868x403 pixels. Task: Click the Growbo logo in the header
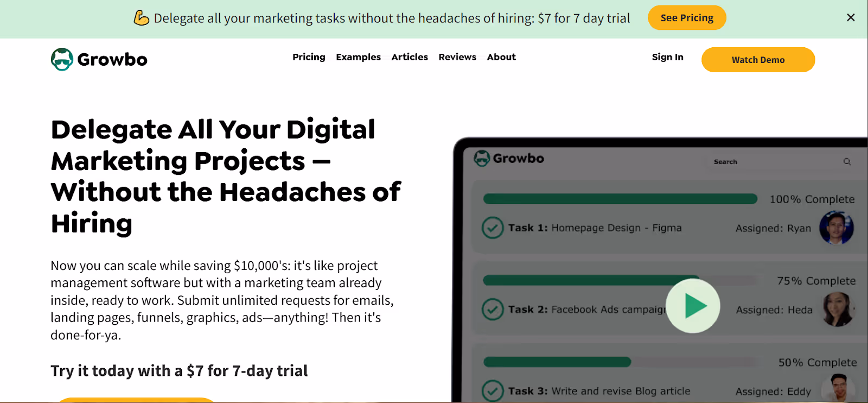99,59
